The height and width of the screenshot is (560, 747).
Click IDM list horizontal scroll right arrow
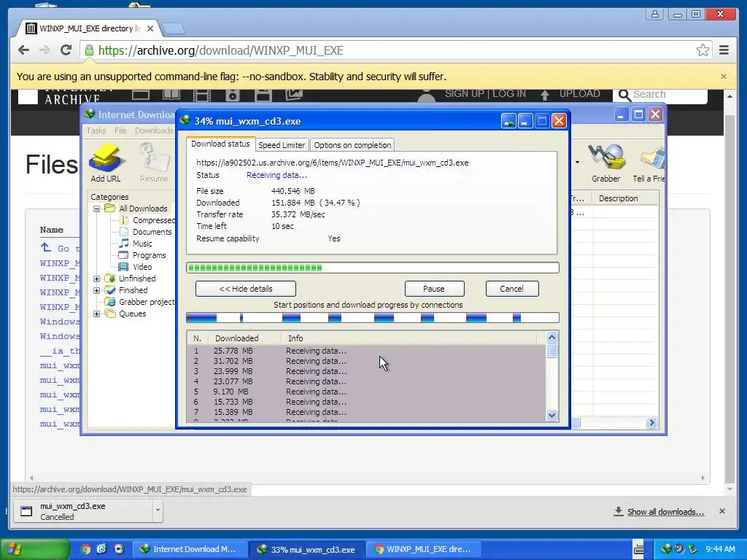coord(651,422)
